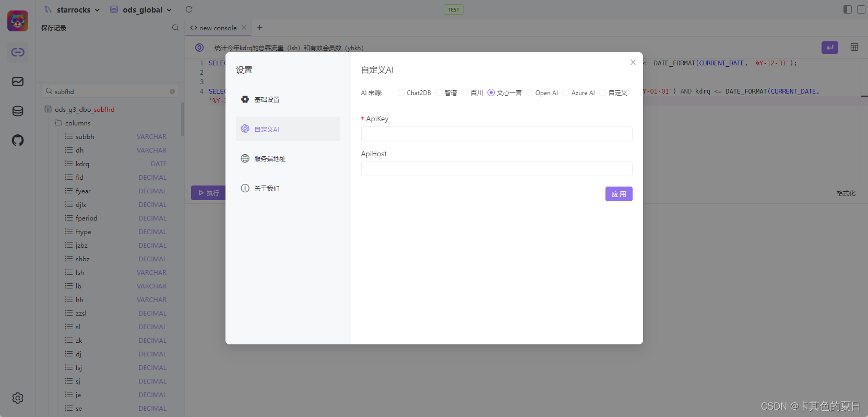Image resolution: width=868 pixels, height=417 pixels.
Task: Click the 保存记录 saved records heading
Action: pos(54,28)
